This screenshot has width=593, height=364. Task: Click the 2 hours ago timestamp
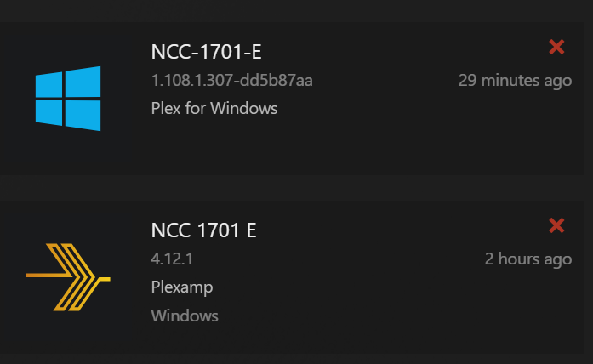pos(528,259)
